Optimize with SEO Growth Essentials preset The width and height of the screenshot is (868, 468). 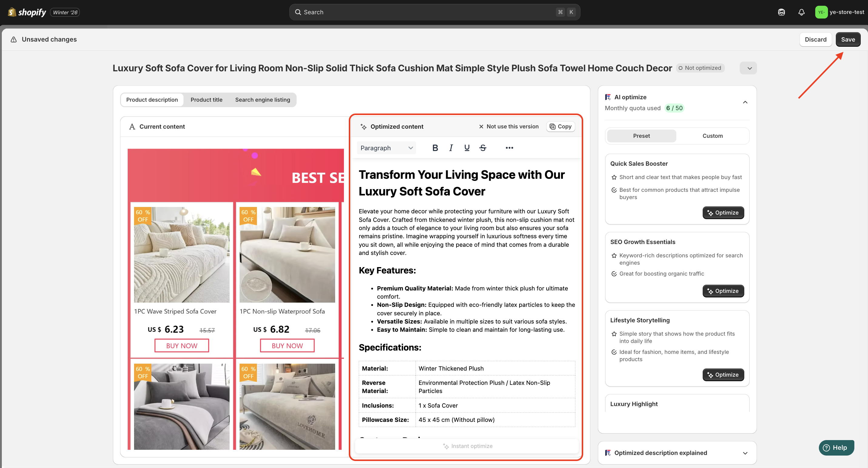click(723, 291)
